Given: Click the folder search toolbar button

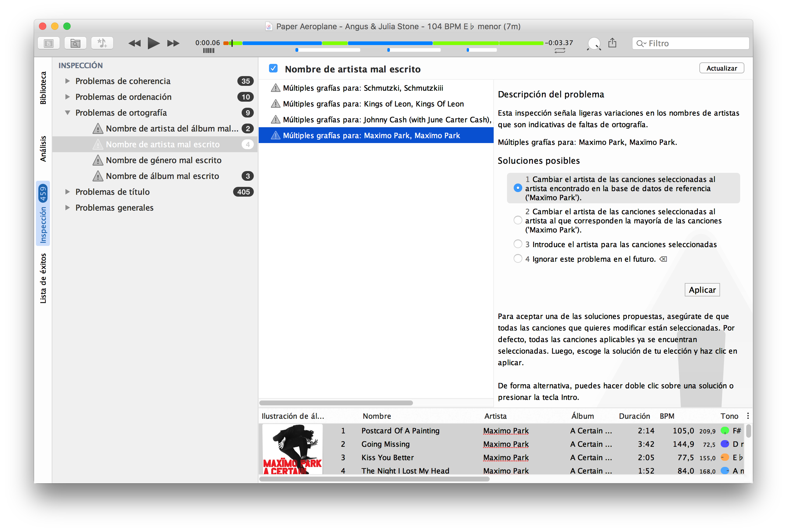Looking at the screenshot, I should click(75, 43).
